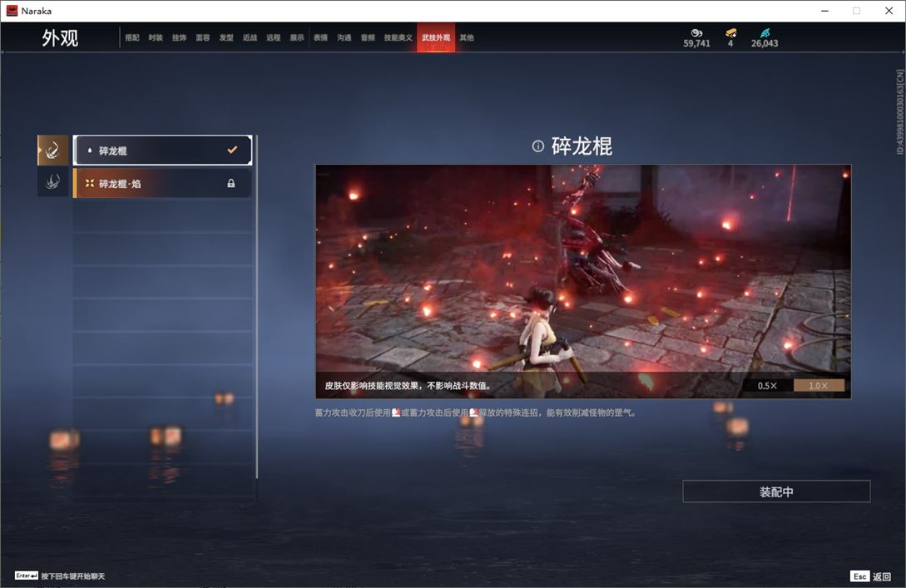Open the 表情 tab
906x588 pixels.
point(320,37)
